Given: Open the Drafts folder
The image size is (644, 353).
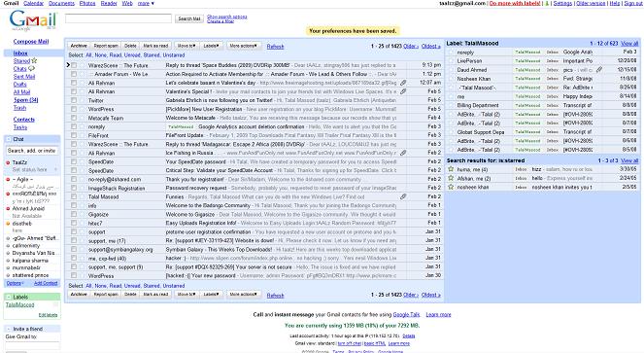Looking at the screenshot, I should pyautogui.click(x=19, y=85).
